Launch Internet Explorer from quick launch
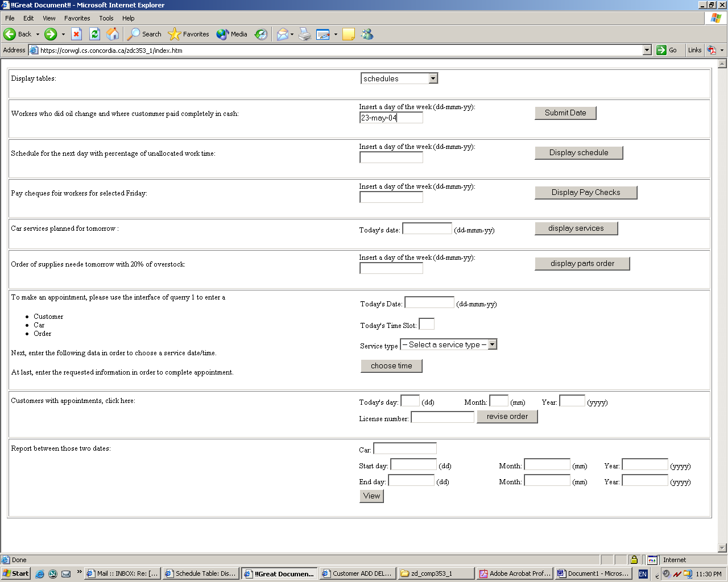This screenshot has width=728, height=582. [x=40, y=574]
